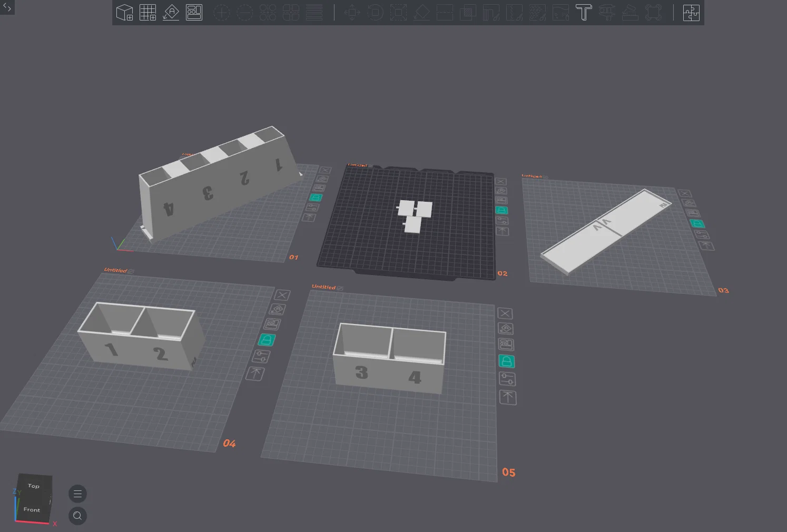The height and width of the screenshot is (532, 787).
Task: Select the Move tool
Action: pyautogui.click(x=352, y=12)
